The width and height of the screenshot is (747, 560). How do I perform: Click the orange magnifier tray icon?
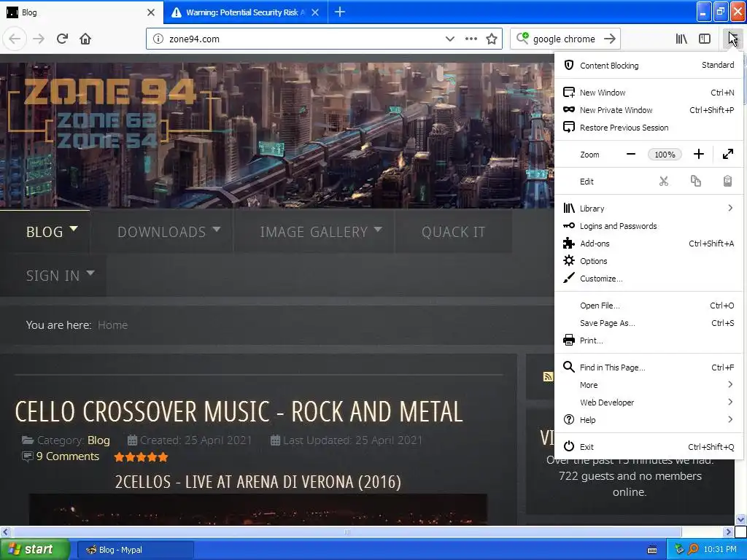pyautogui.click(x=693, y=550)
